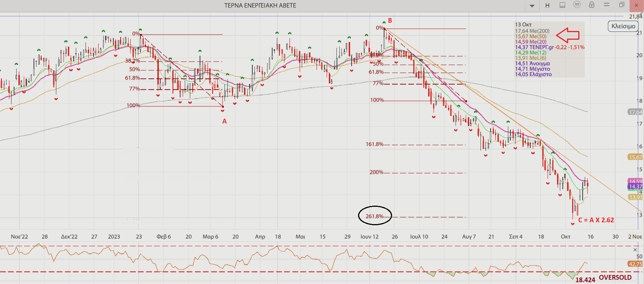Screen dimensions: 644x284
Task: Click the red A point label
Action: pos(225,121)
